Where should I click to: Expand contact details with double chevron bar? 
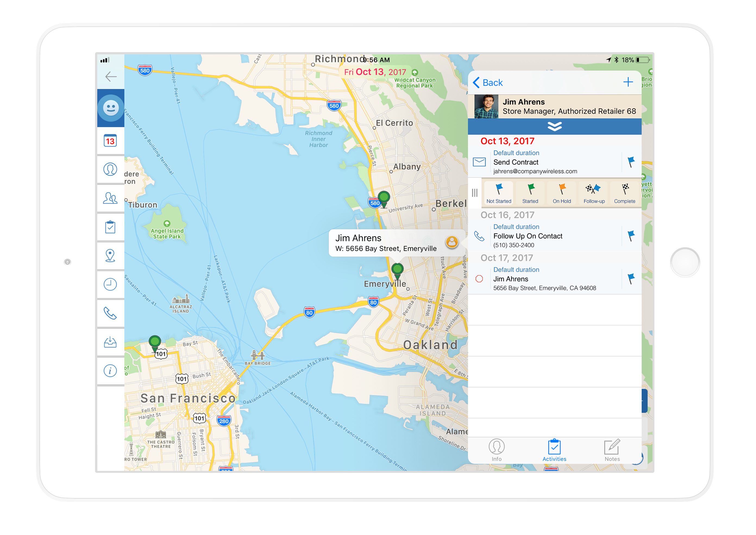(555, 126)
